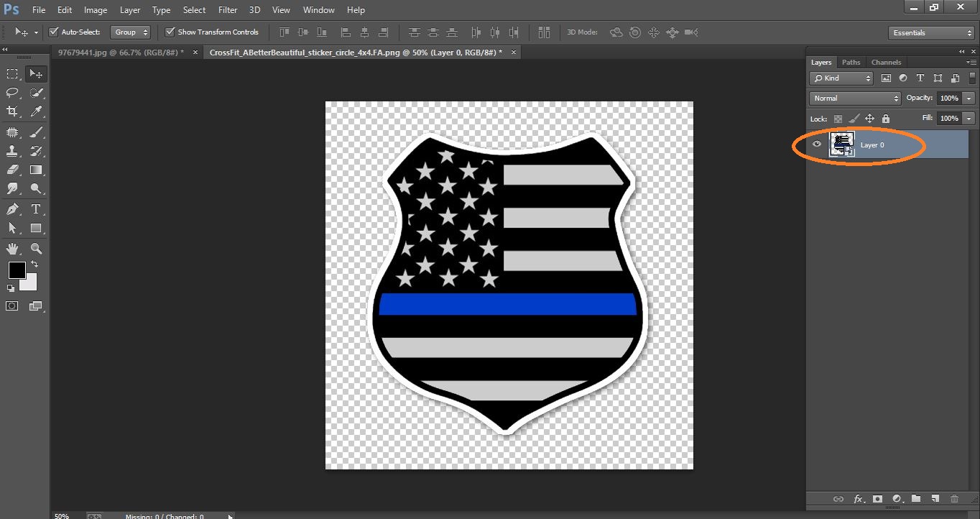Screen dimensions: 980x519
Task: Open the layer style fx menu
Action: [x=858, y=499]
